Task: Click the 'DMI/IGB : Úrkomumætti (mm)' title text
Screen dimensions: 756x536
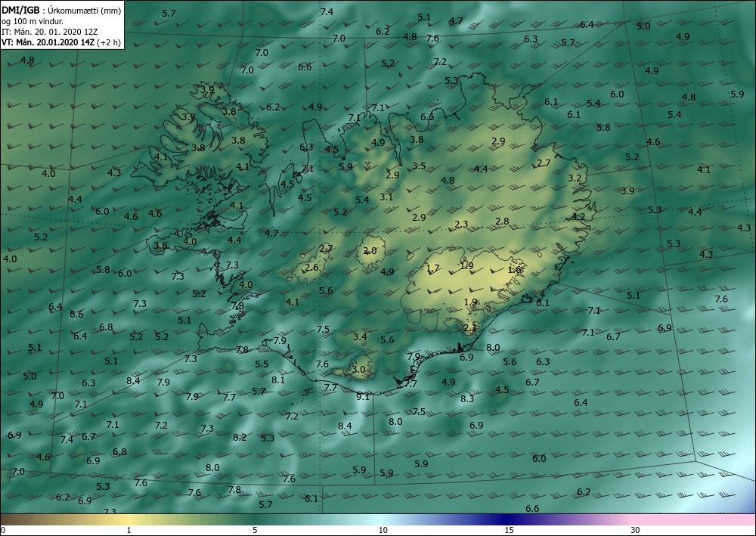Action: [61, 10]
